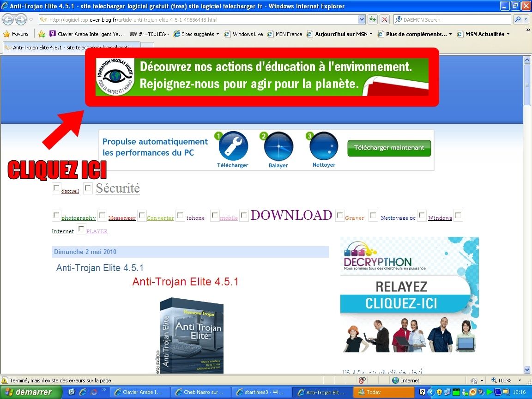The width and height of the screenshot is (532, 399).
Task: Open the large DOWNLOAD link
Action: click(291, 215)
